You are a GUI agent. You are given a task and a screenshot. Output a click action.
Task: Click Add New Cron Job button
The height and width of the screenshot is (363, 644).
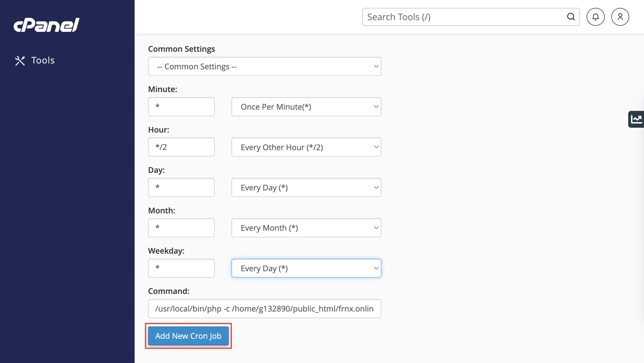click(x=188, y=336)
